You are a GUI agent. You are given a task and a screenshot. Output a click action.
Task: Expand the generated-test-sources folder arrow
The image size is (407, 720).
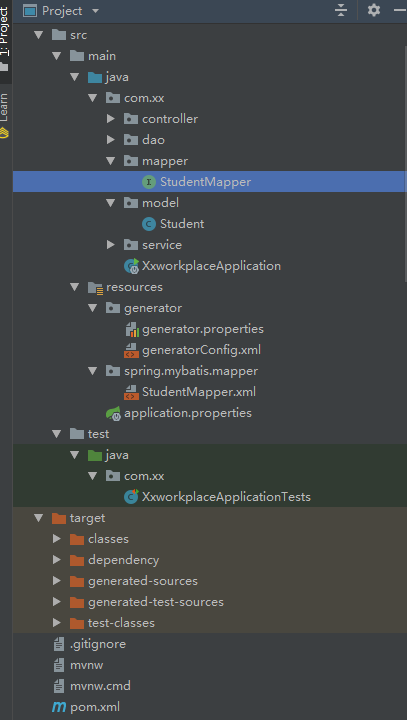(57, 602)
